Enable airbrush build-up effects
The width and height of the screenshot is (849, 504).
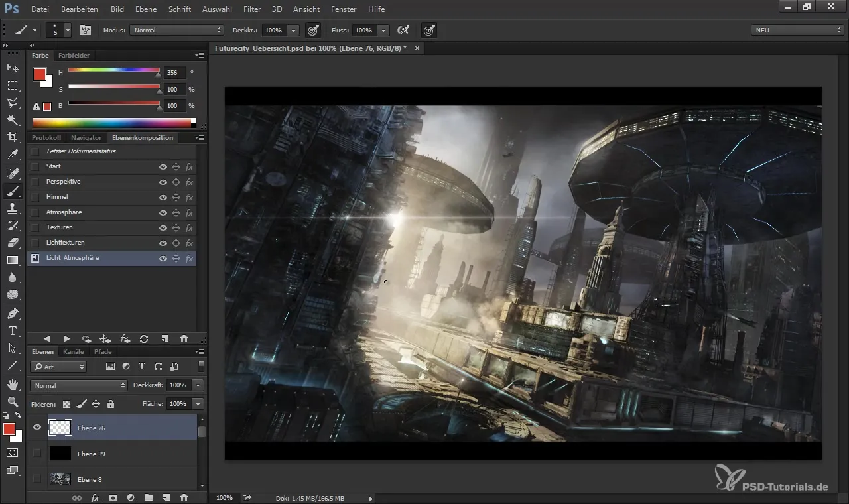pos(402,30)
